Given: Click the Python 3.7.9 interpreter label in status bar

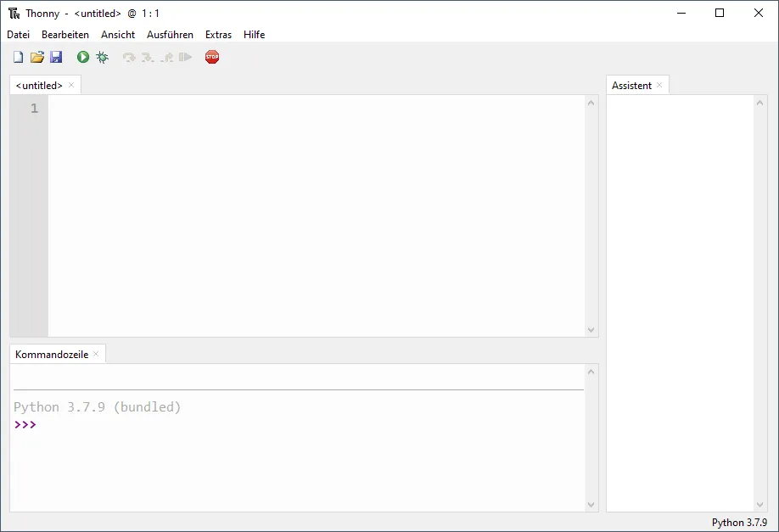Looking at the screenshot, I should coord(738,523).
